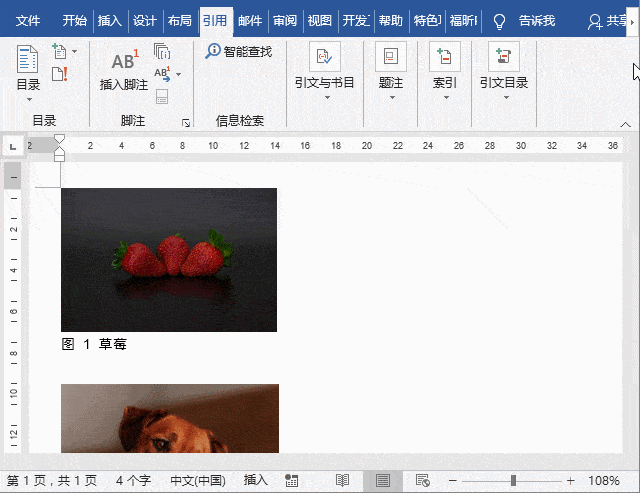Click the tab selector L icon on ruler

[x=13, y=146]
